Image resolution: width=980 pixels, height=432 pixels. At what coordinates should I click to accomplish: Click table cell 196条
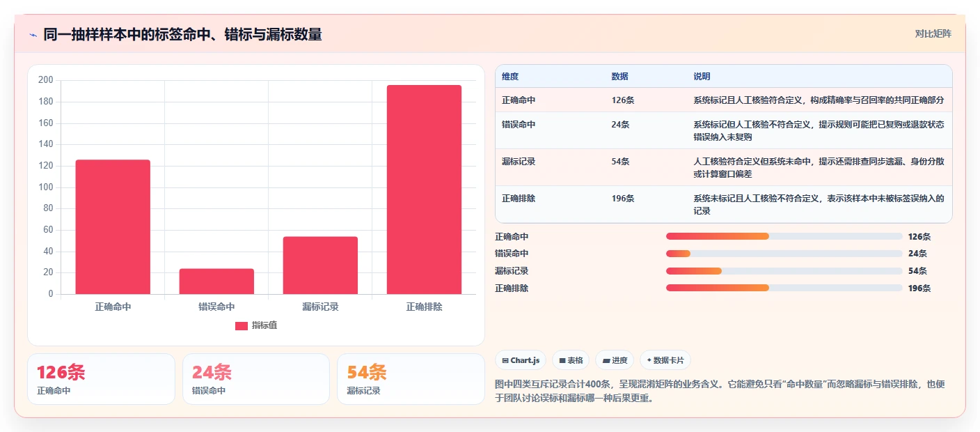(x=623, y=199)
